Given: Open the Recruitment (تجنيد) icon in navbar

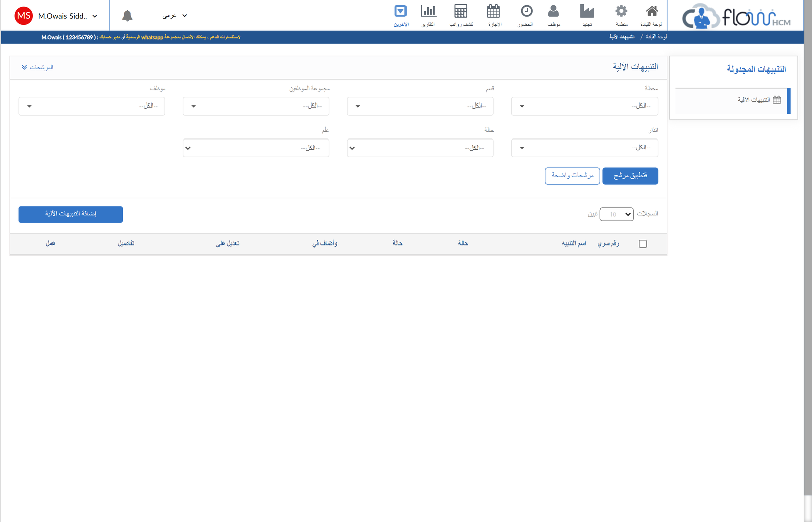Looking at the screenshot, I should [587, 12].
